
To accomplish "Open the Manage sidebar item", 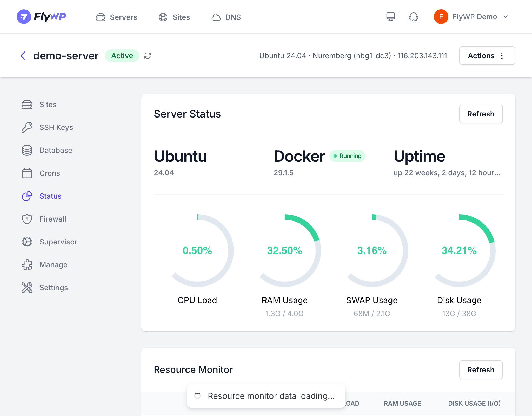I will pyautogui.click(x=53, y=265).
